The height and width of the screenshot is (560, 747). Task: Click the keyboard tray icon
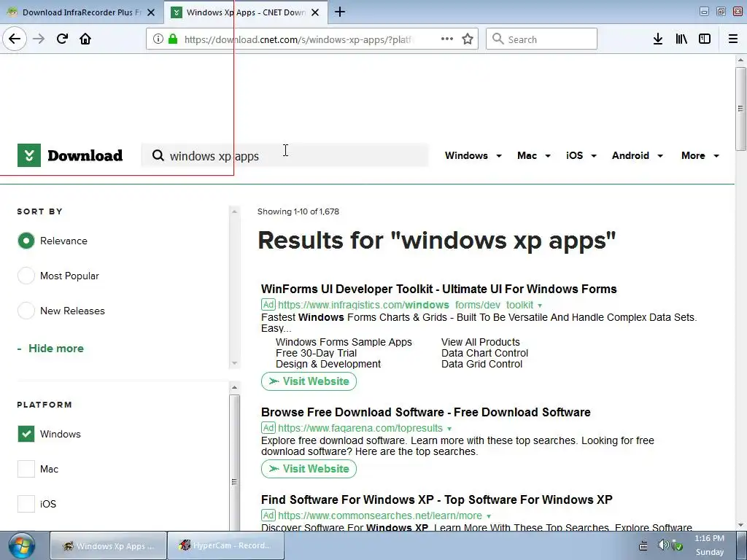(x=643, y=545)
